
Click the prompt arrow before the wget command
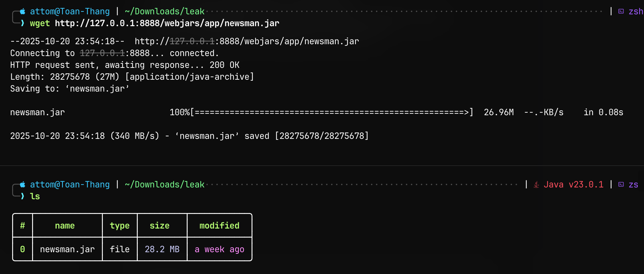click(22, 23)
